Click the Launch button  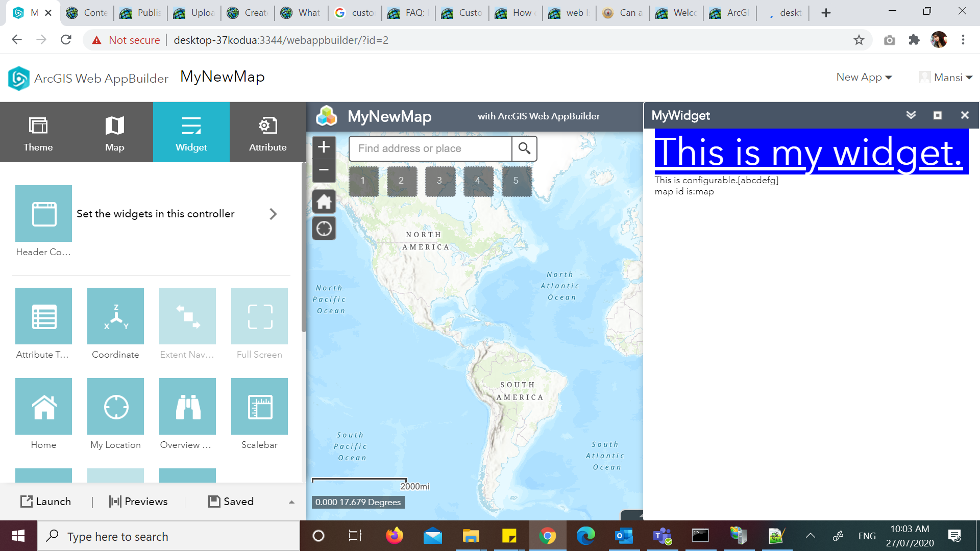[46, 502]
